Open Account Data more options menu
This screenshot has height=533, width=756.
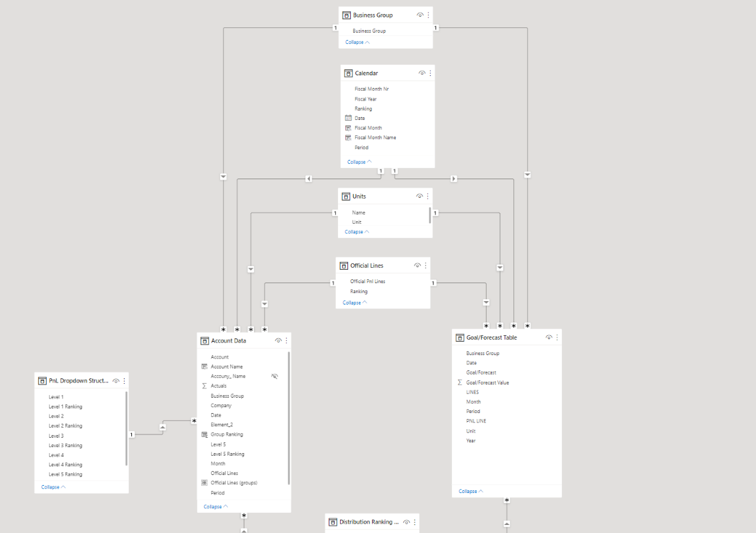287,340
